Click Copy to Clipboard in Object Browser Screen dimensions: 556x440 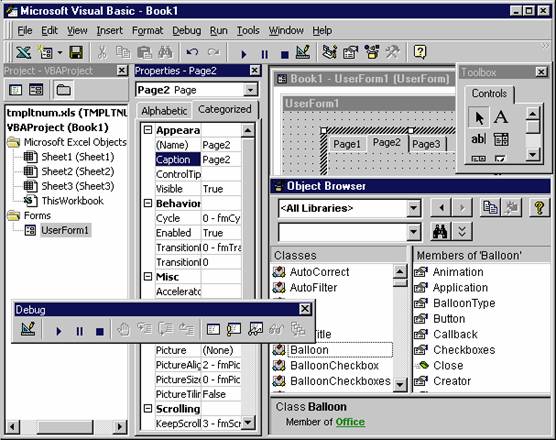[490, 207]
